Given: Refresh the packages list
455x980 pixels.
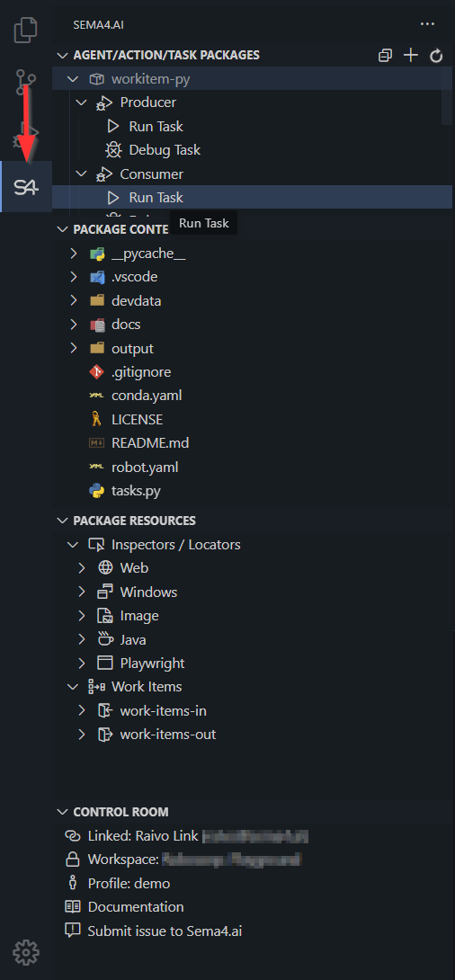Looking at the screenshot, I should (x=436, y=56).
